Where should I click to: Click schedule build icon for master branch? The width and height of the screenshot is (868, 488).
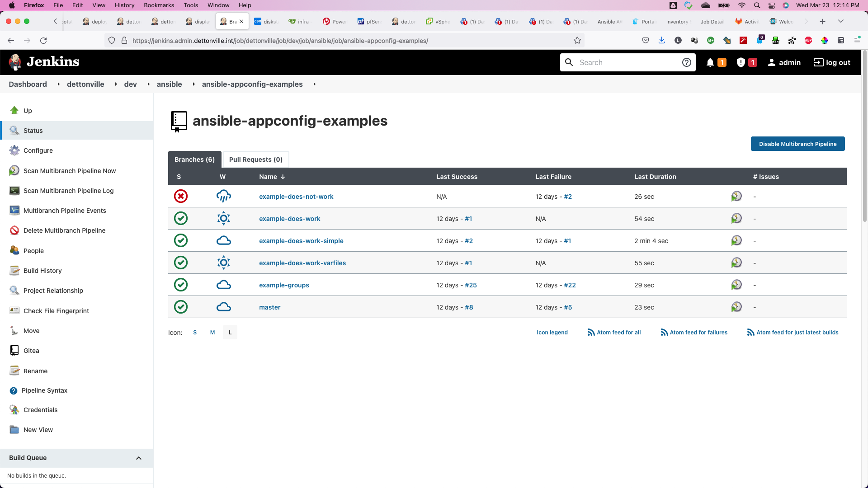pyautogui.click(x=736, y=307)
